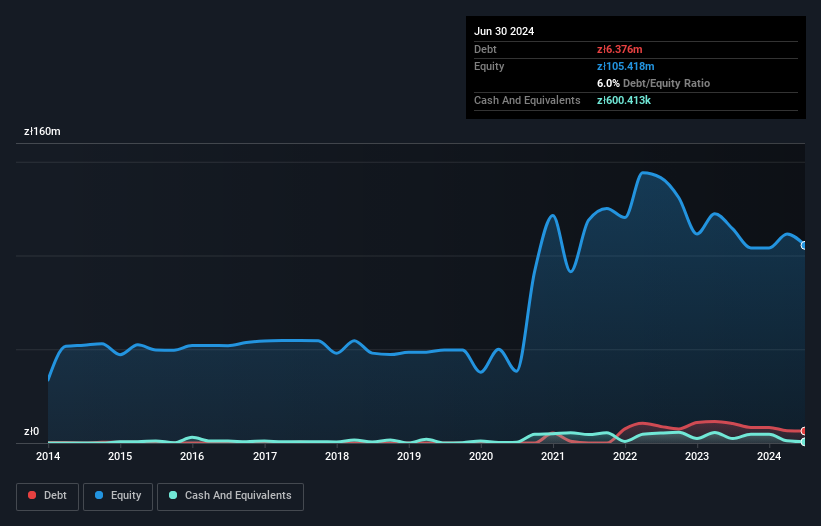Screen dimensions: 821x526
Task: Click the 2016 x-axis label
Action: [x=192, y=456]
